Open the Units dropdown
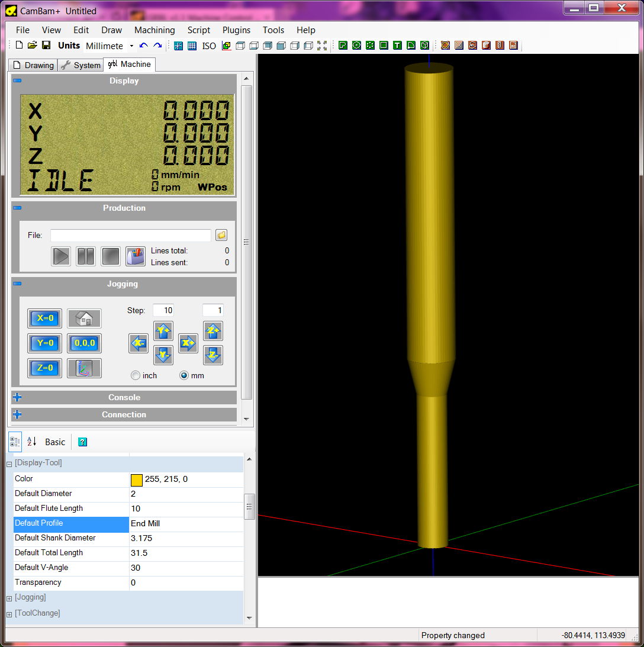 pos(131,46)
